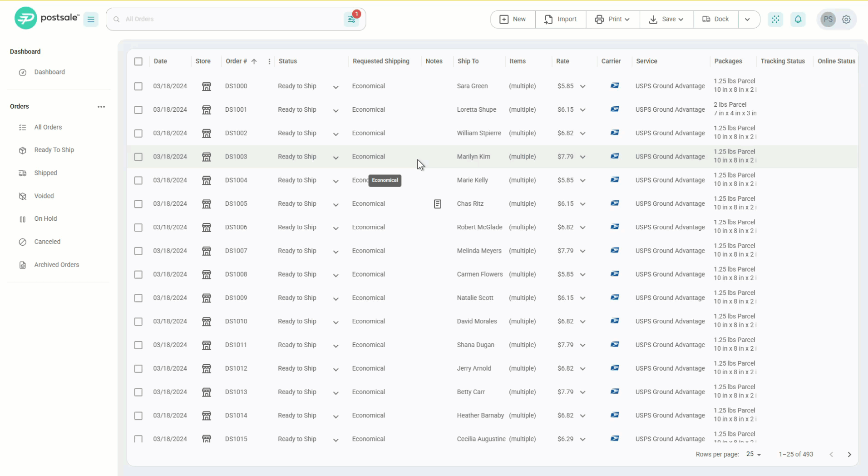
Task: Click the notification bell icon
Action: 798,19
